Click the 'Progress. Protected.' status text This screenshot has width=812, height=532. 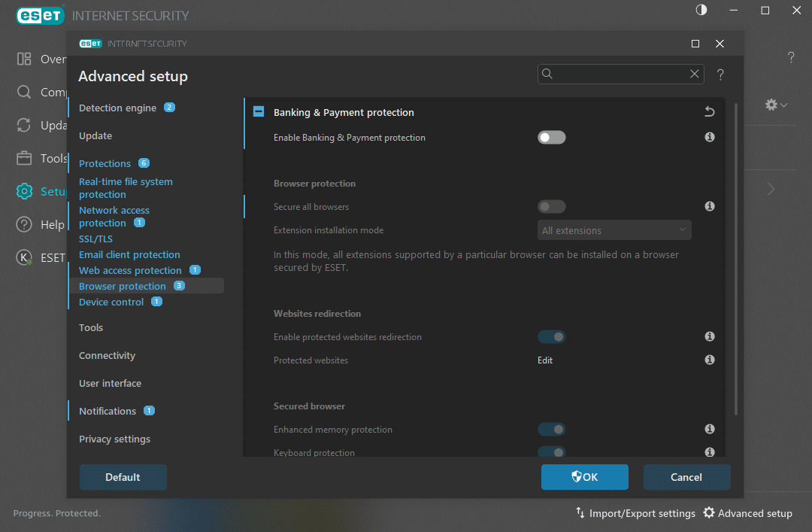pos(57,513)
